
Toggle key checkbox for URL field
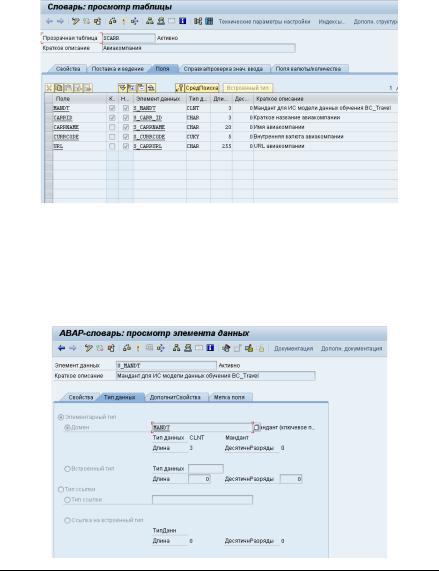(112, 146)
